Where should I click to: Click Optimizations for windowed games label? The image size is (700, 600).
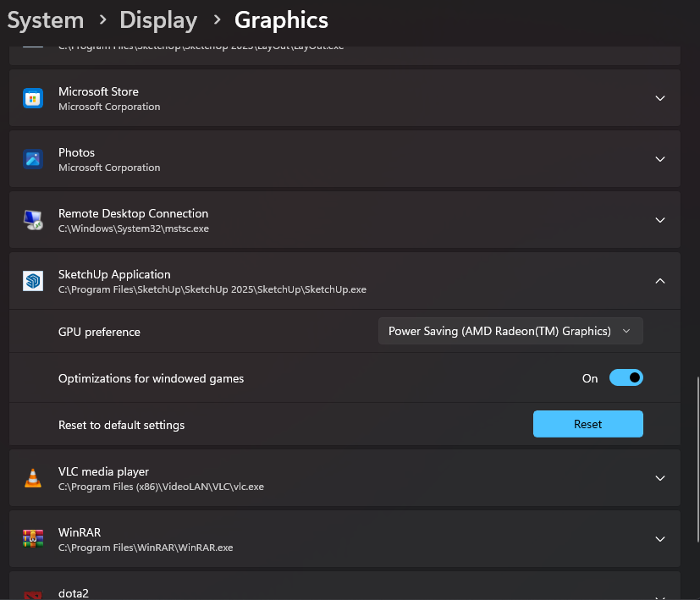tap(151, 378)
